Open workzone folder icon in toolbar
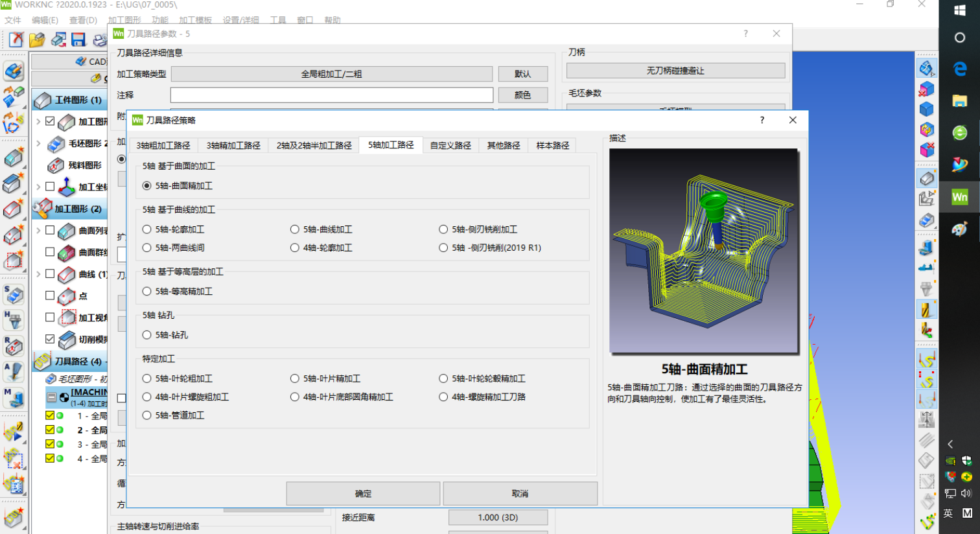This screenshot has width=980, height=534. click(37, 40)
